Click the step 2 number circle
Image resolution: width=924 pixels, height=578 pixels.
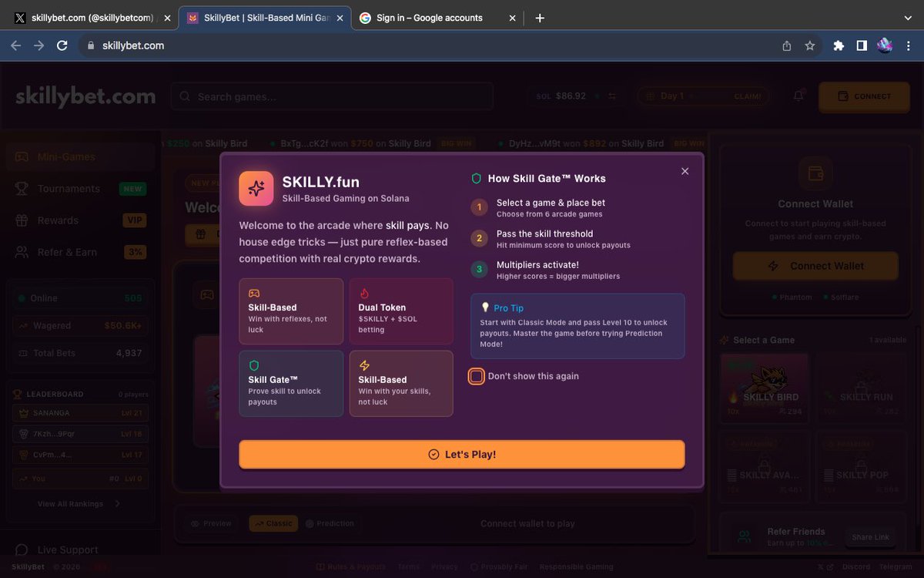click(479, 238)
